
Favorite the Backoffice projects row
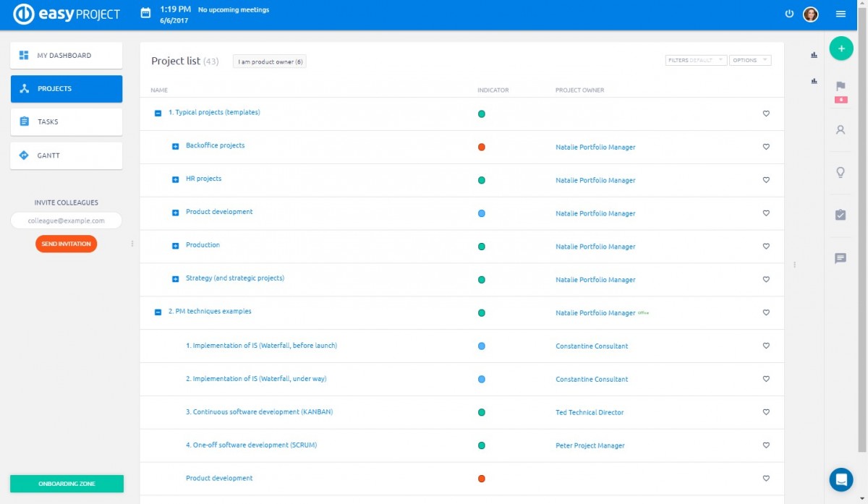[x=766, y=147]
